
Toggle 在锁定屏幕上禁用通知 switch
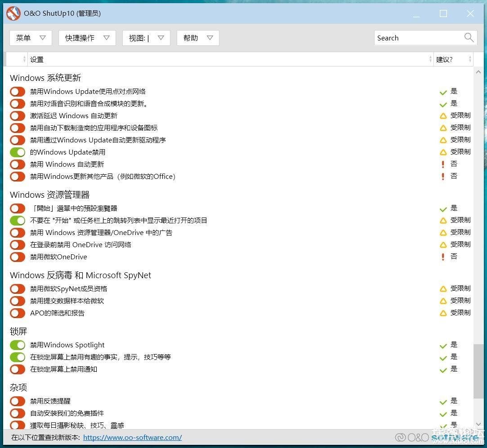18,369
